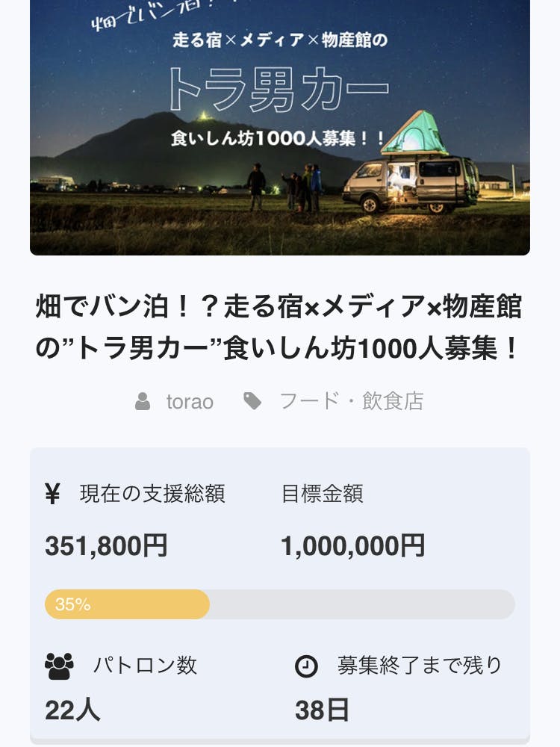Click the torao user profile icon

(x=143, y=402)
